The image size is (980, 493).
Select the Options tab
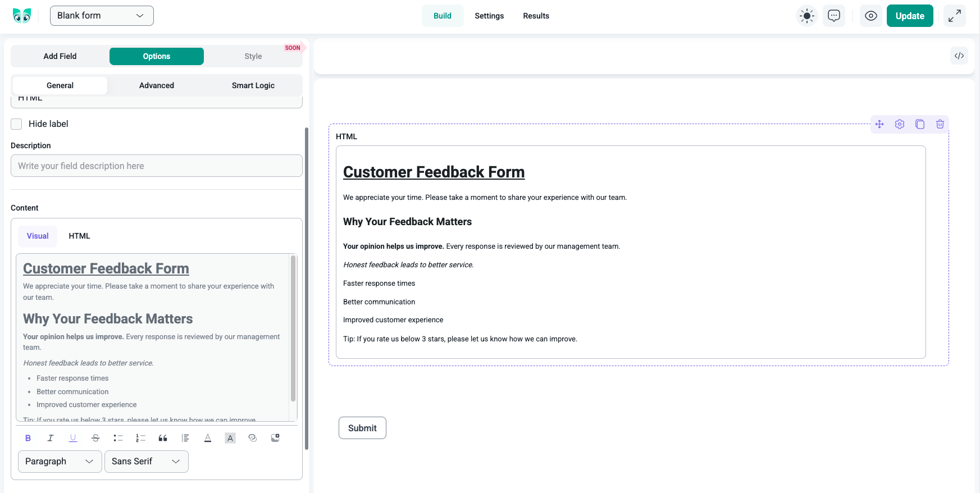157,56
